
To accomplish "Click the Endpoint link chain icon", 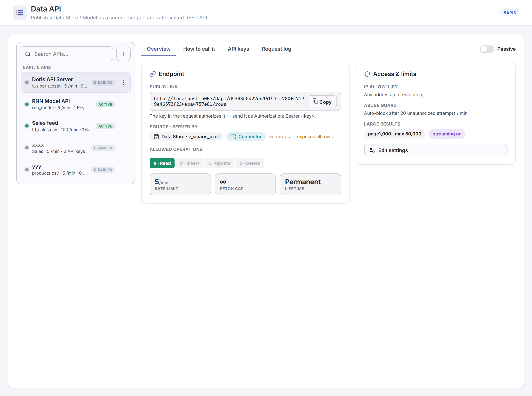I will [153, 74].
